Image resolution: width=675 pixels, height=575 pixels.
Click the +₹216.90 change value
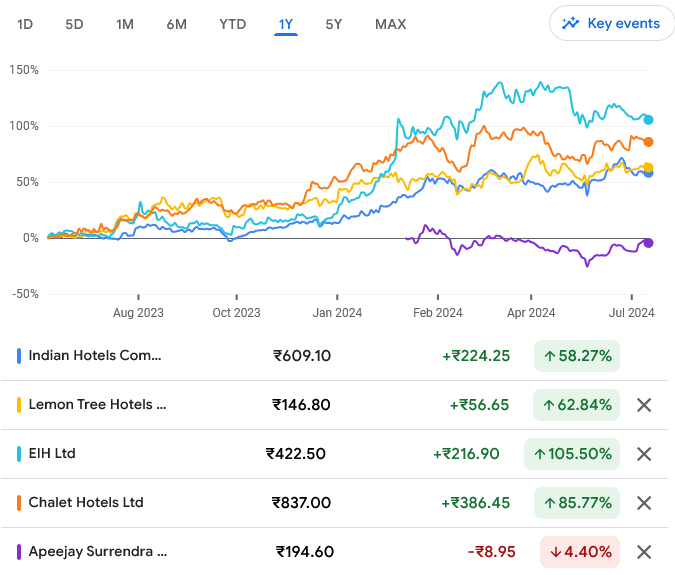(466, 454)
